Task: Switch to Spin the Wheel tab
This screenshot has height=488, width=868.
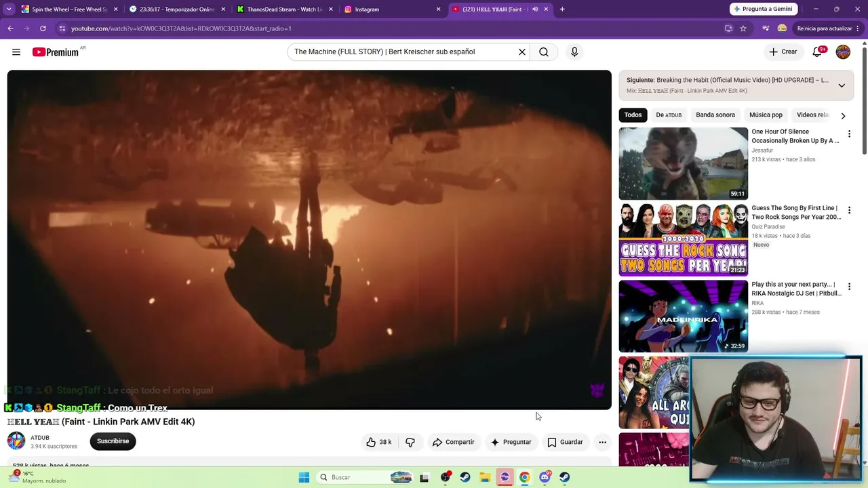Action: [x=69, y=9]
